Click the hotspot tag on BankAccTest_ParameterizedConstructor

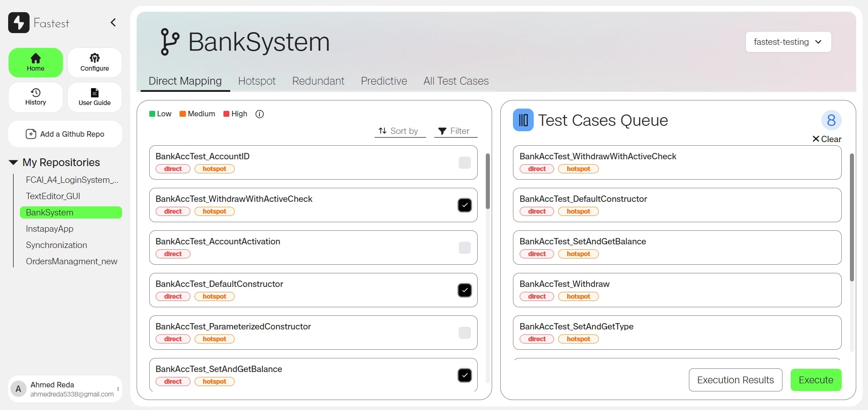[214, 339]
